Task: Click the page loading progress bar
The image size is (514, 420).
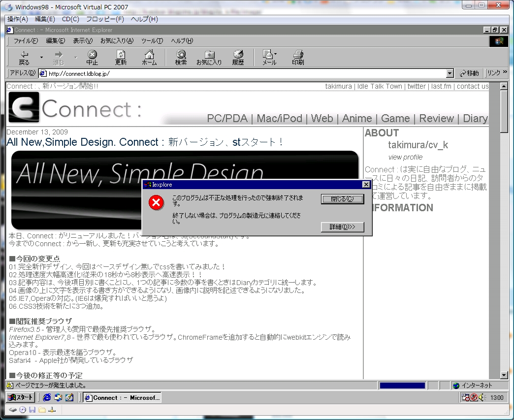Action: 403,386
